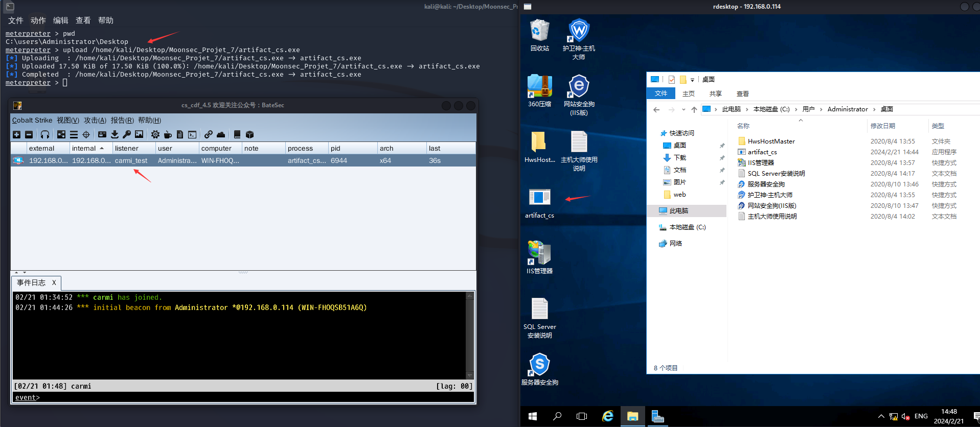
Task: Click Explorer up one level arrow
Action: click(694, 109)
